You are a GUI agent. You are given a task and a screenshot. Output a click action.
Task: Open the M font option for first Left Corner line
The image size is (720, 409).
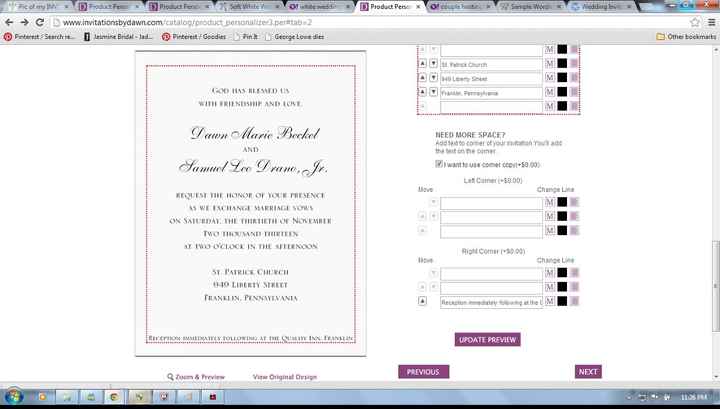tap(550, 202)
